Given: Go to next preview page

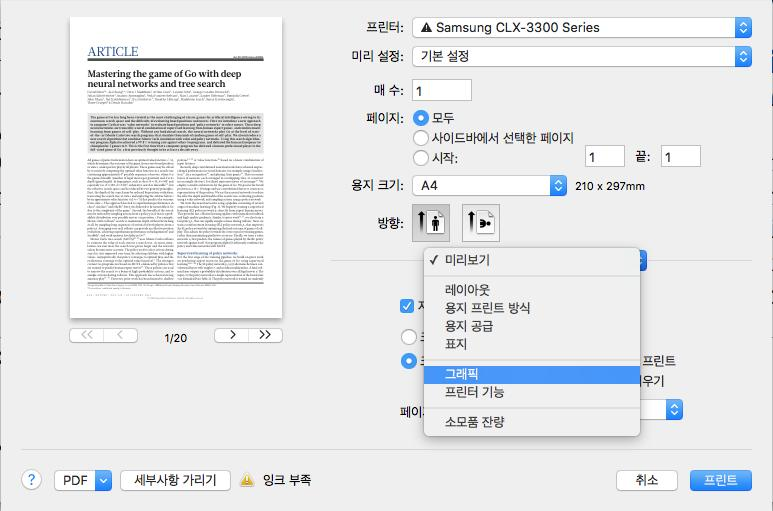Looking at the screenshot, I should click(x=232, y=335).
